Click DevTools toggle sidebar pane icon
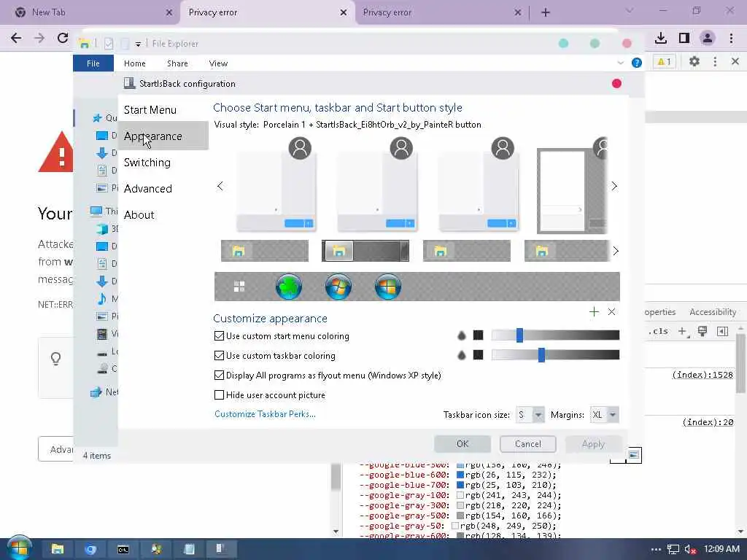This screenshot has width=747, height=560. point(722,332)
